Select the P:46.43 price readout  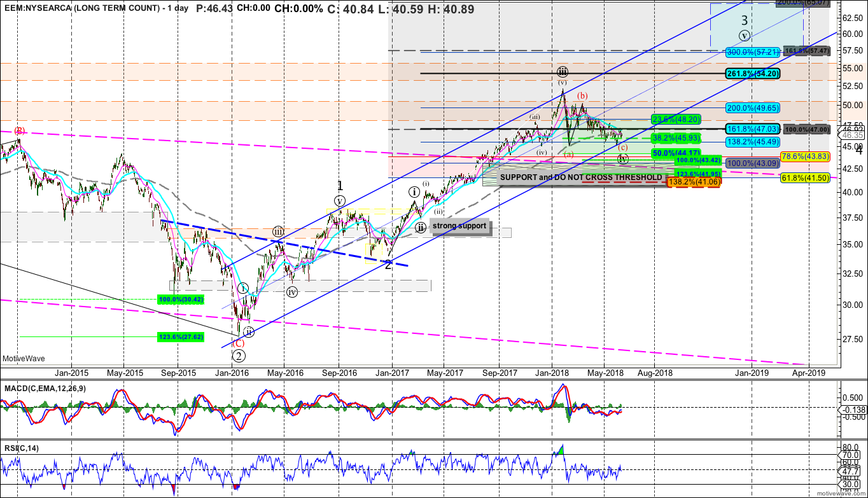pos(213,9)
